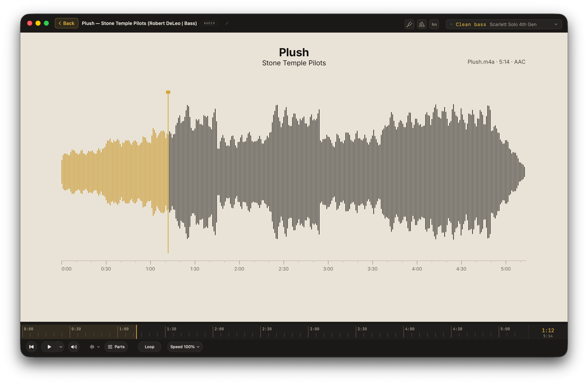Enable the Loop toggle

[x=150, y=347]
